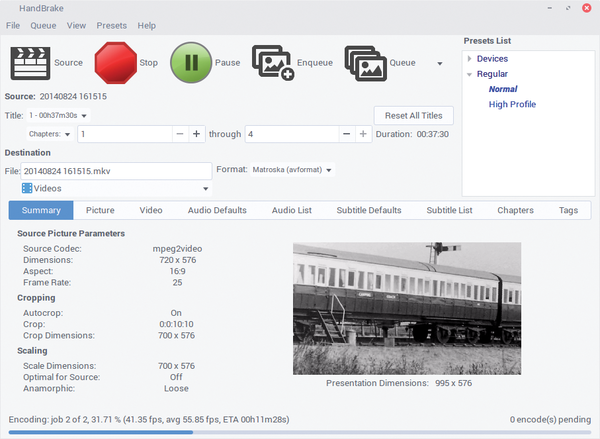This screenshot has height=439, width=600.
Task: Show the Queue icon
Action: pyautogui.click(x=365, y=63)
